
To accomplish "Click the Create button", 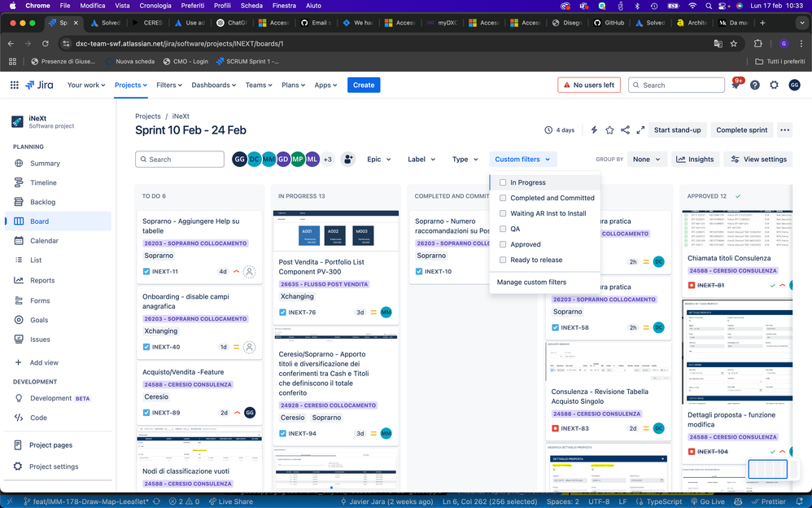I will click(364, 85).
